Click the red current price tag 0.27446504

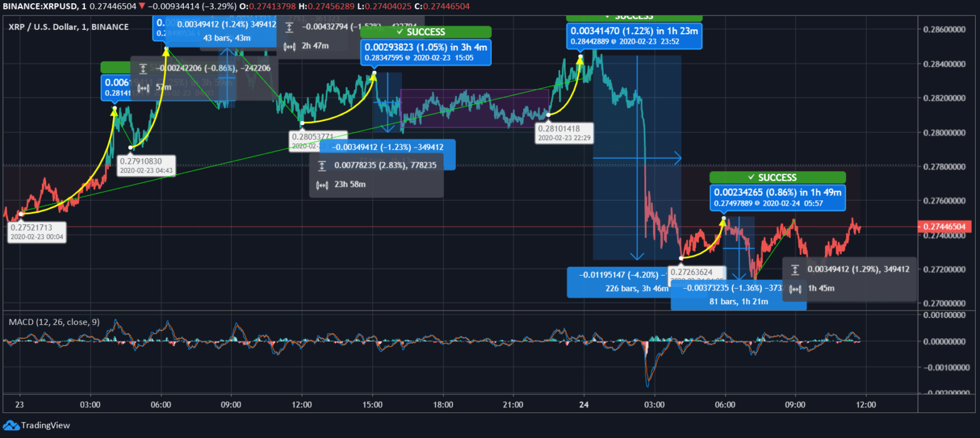click(944, 226)
